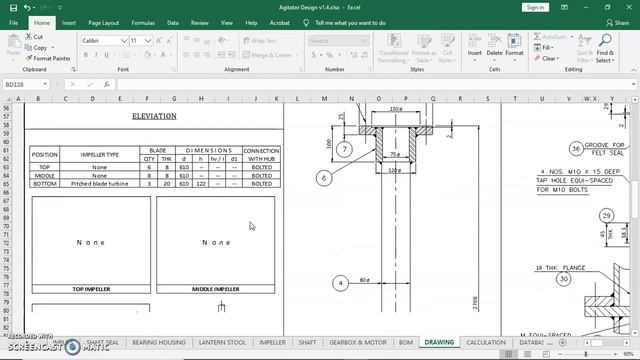Screen dimensions: 640x360
Task: Open the BEARING HOUSING sheet
Action: (x=159, y=342)
